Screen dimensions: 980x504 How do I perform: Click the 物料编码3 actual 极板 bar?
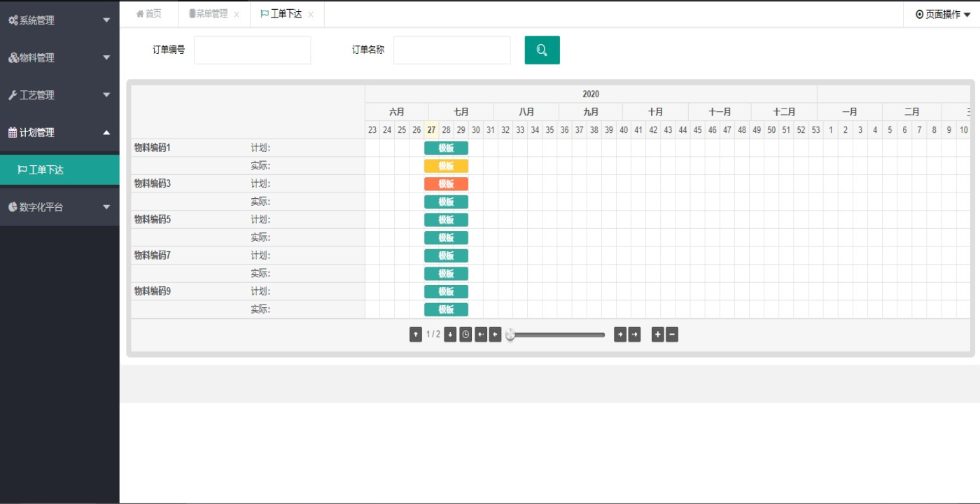coord(446,202)
